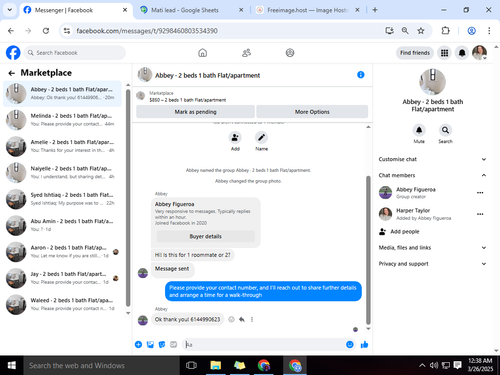Open a new browser tab
This screenshot has height=375, width=500.
coord(375,10)
